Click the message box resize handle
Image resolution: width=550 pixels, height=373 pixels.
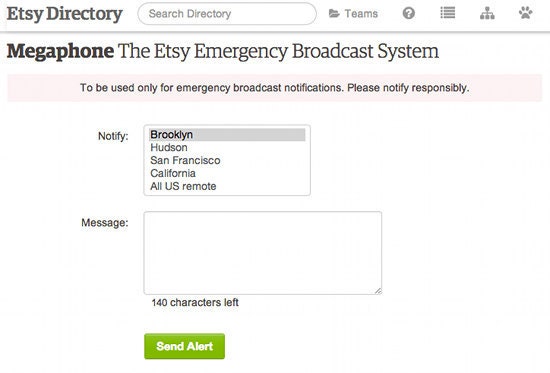point(378,291)
